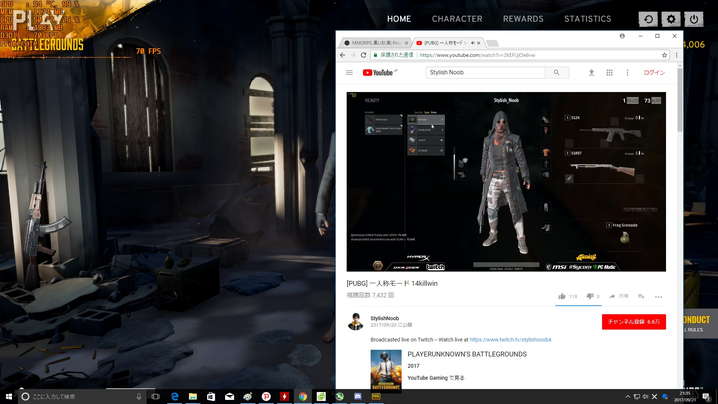Open the Mail app from the taskbar
This screenshot has height=404, width=718.
point(229,396)
